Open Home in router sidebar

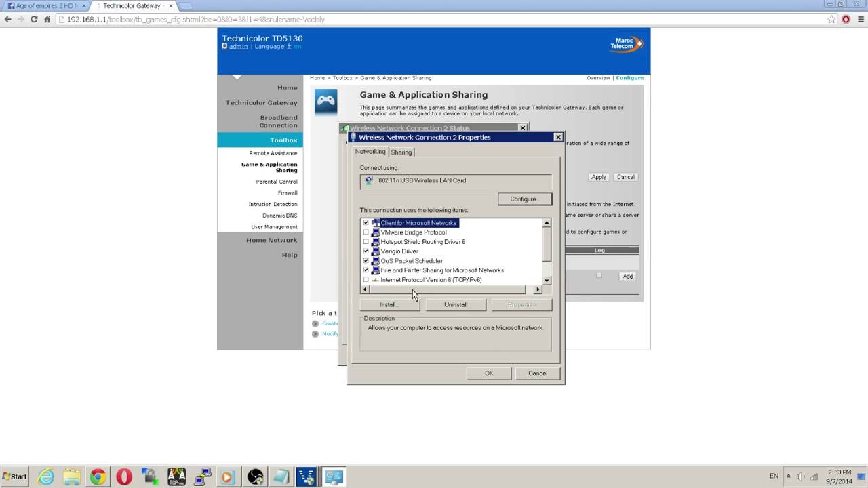point(288,87)
